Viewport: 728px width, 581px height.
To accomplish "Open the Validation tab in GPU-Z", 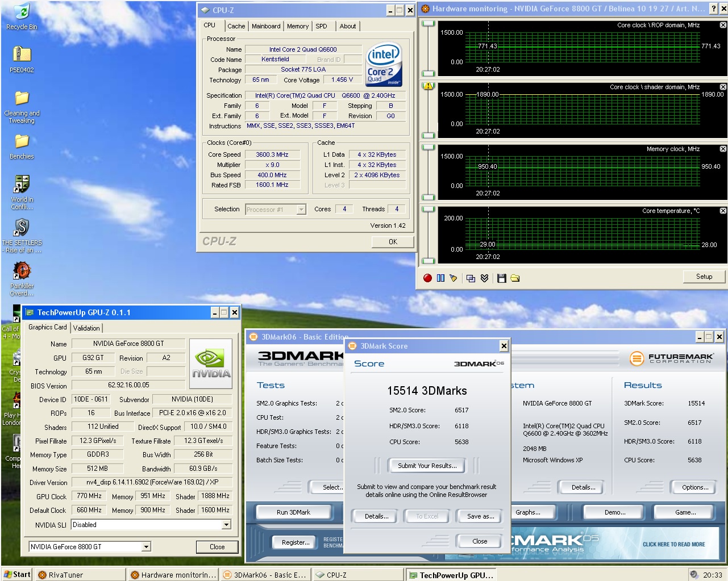I will click(x=86, y=328).
